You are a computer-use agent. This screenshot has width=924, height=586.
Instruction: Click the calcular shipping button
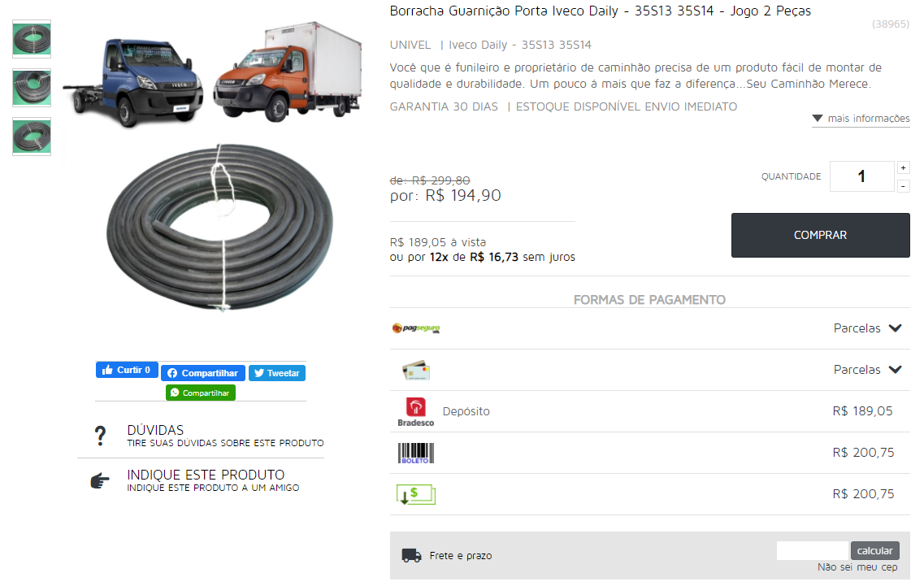point(875,550)
